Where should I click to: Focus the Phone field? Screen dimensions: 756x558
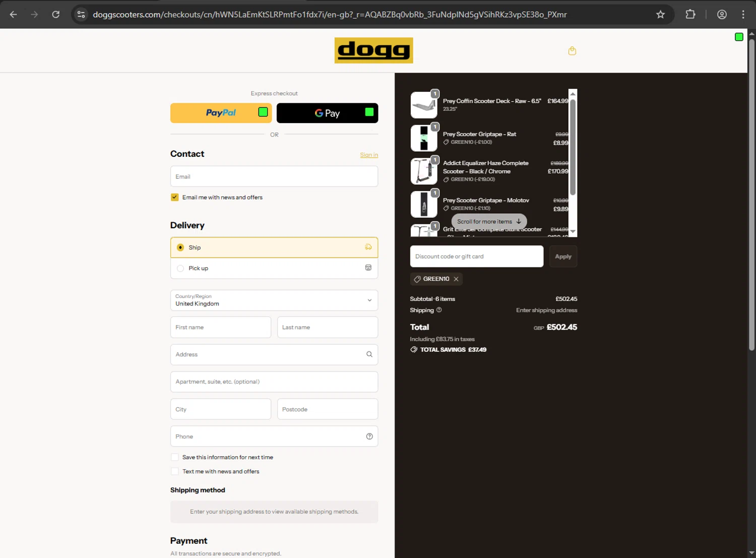point(274,437)
